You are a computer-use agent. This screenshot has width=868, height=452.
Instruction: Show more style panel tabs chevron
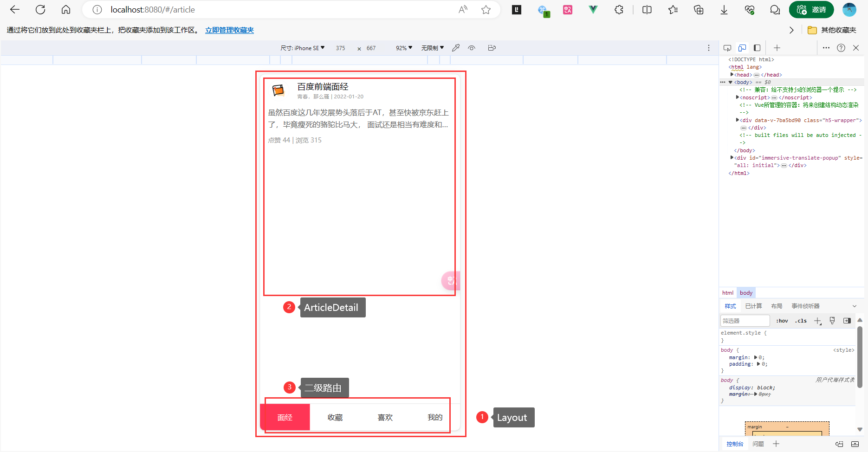855,306
